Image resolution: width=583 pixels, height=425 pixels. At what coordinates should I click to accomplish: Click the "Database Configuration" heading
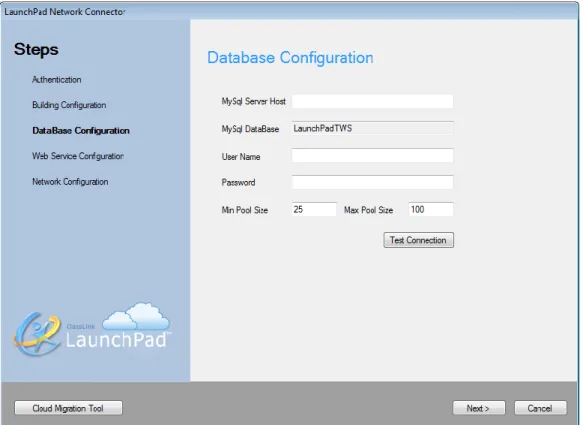(x=290, y=58)
